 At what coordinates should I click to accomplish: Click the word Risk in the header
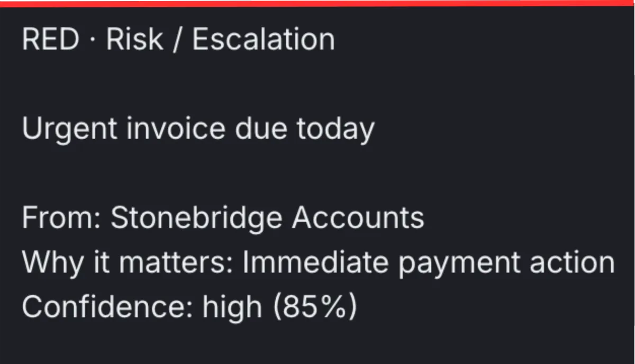pos(134,40)
